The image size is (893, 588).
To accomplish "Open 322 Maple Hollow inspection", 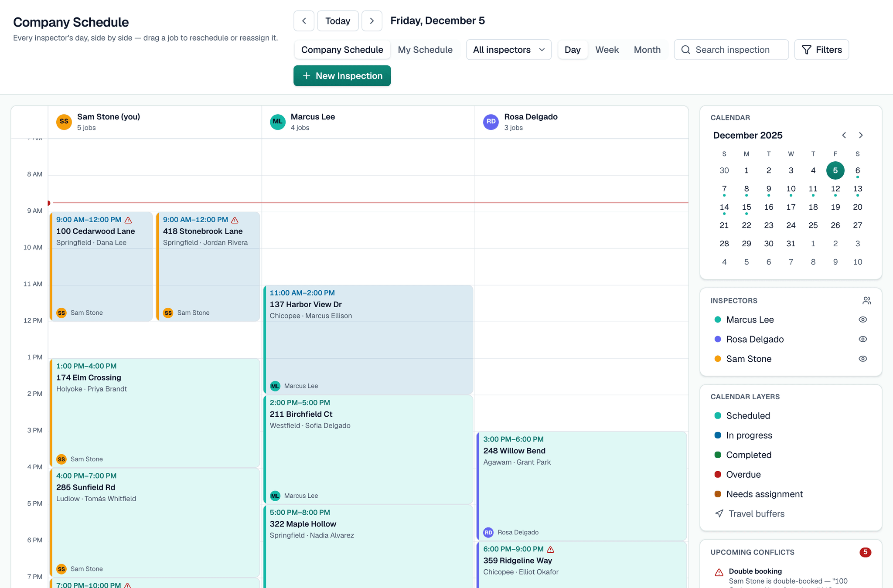I will click(368, 547).
